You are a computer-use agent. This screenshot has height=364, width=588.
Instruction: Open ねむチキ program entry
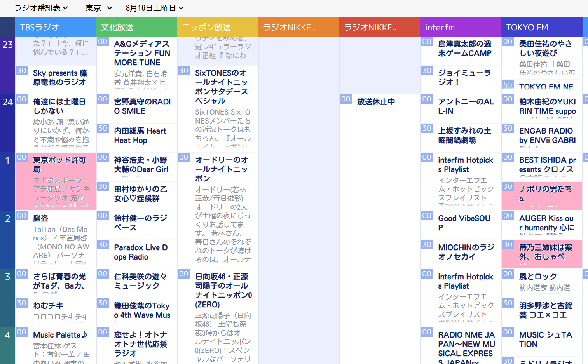56,313
